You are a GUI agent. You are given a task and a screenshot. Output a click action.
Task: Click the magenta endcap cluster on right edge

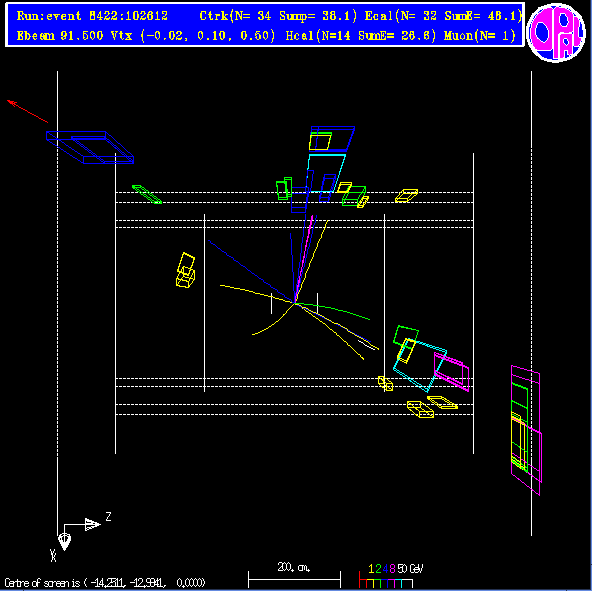(x=526, y=430)
